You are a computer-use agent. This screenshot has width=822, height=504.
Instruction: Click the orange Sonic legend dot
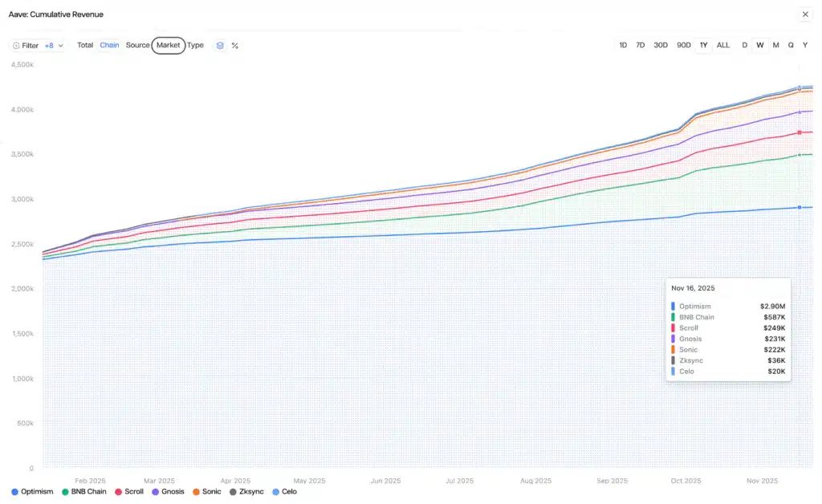point(197,491)
